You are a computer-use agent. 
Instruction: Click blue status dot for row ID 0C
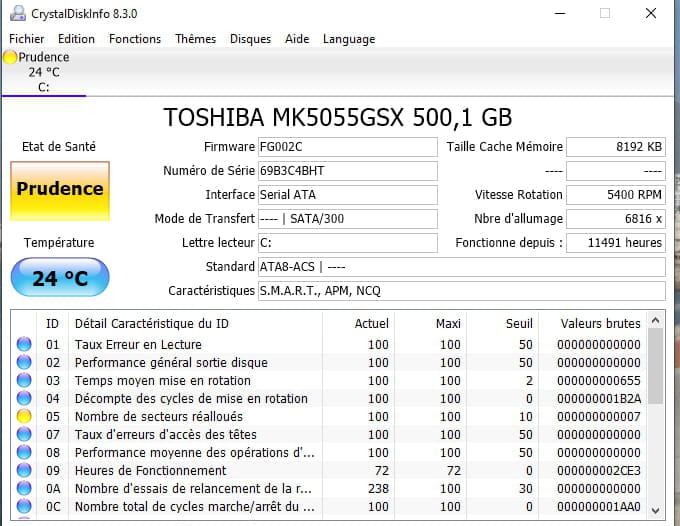pyautogui.click(x=24, y=507)
